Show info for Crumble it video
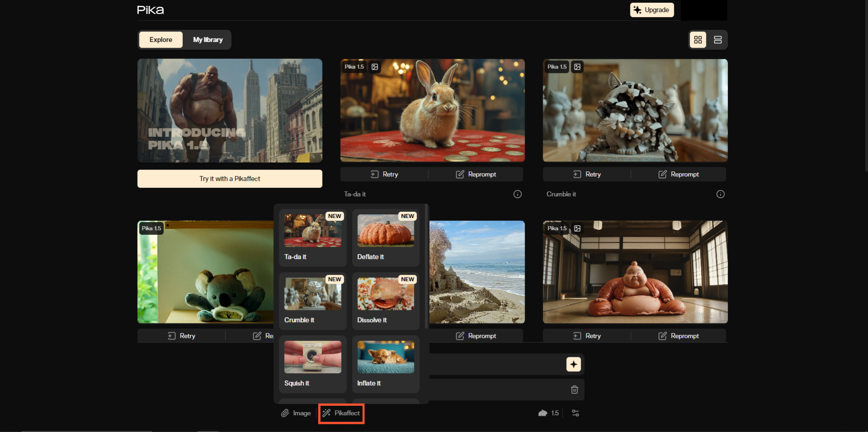This screenshot has height=432, width=868. point(720,194)
